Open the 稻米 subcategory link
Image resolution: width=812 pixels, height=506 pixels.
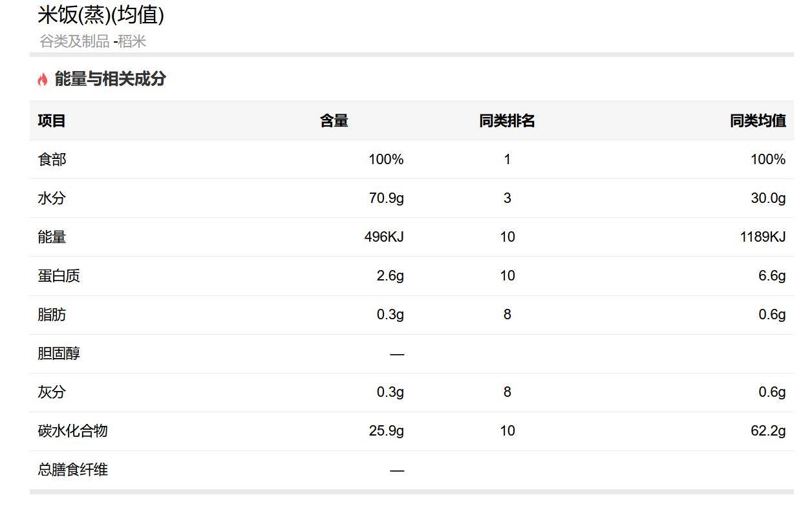(132, 41)
